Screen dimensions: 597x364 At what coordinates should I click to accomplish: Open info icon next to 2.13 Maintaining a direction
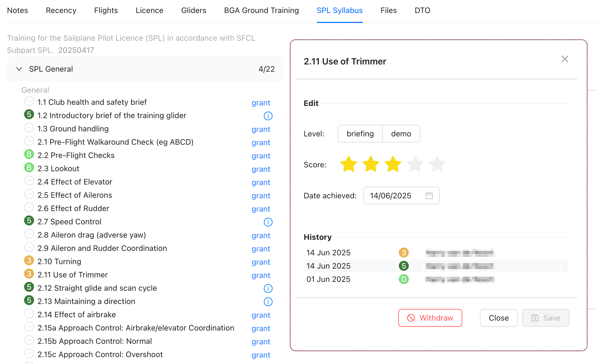[x=268, y=302]
